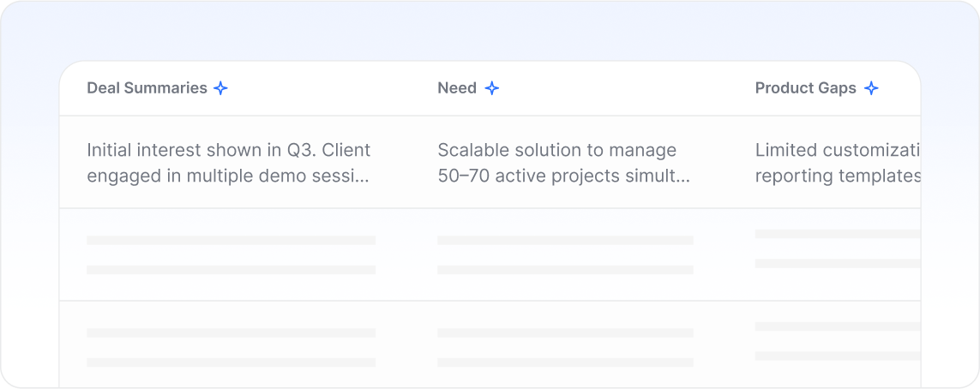Select the Product Gaps column header
The image size is (980, 389).
coord(806,88)
